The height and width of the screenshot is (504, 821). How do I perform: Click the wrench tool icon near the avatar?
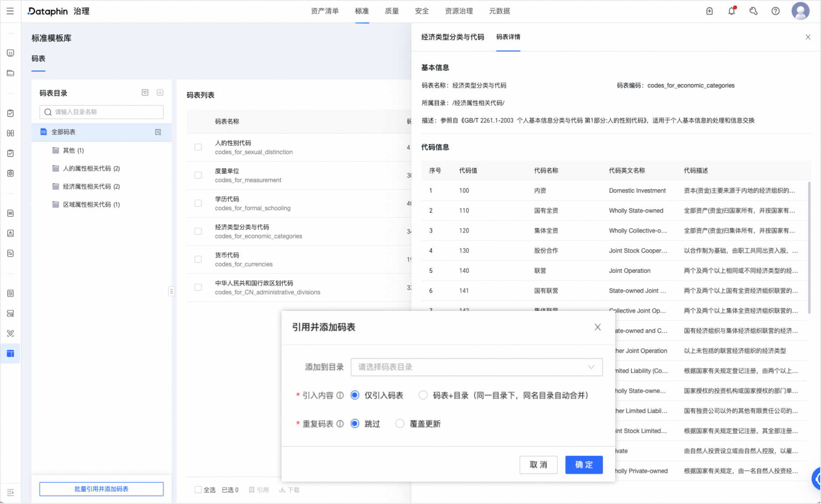[x=754, y=11]
